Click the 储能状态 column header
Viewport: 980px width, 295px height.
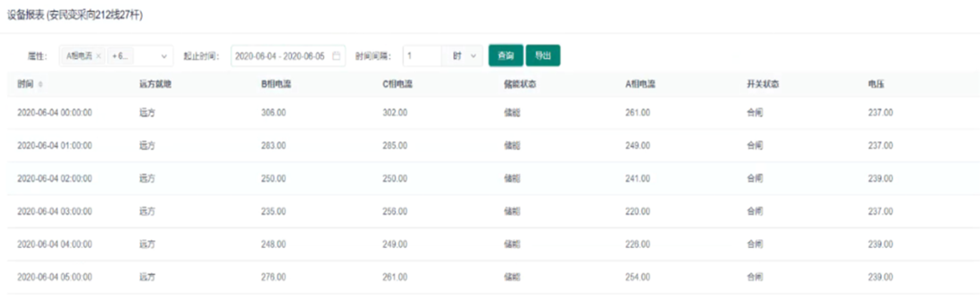(520, 84)
